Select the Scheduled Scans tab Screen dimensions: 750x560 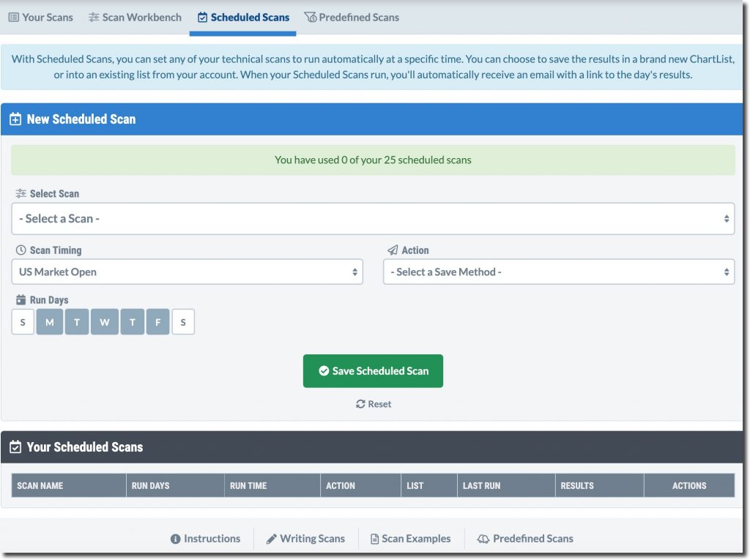click(243, 18)
